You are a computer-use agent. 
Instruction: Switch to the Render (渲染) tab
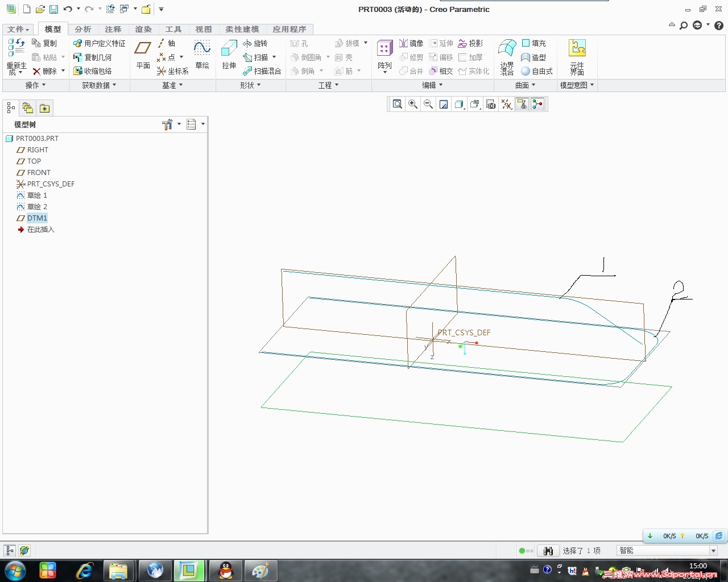(143, 29)
